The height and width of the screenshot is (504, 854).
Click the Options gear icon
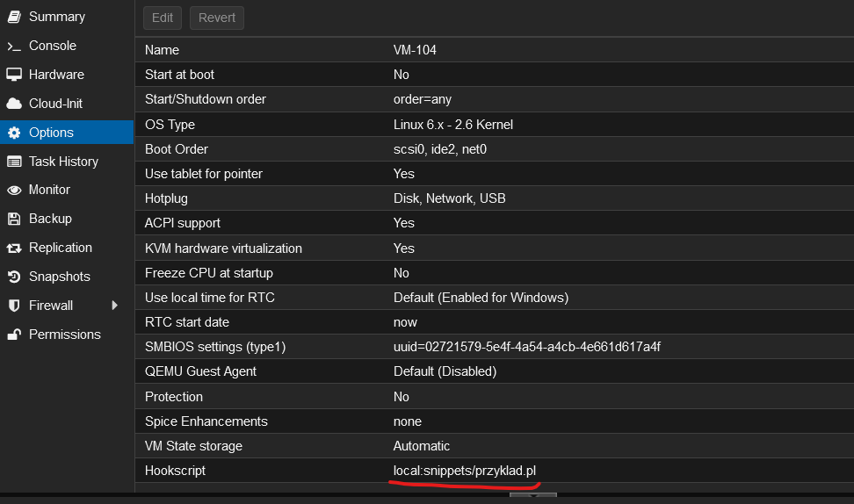tap(13, 133)
